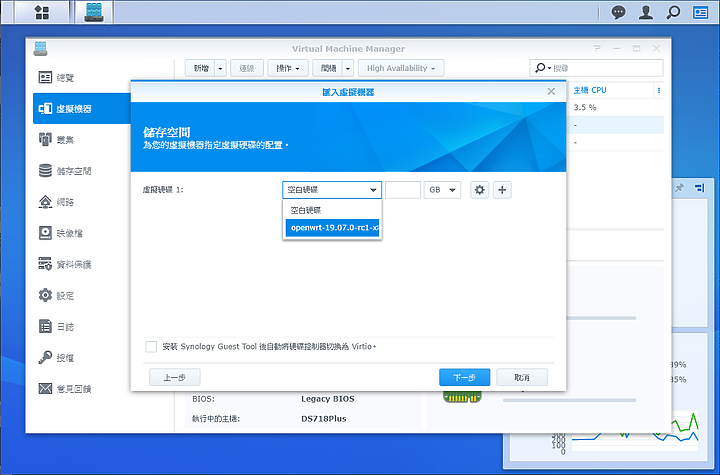Viewport: 720px width, 475px height.
Task: Click 取消 cancel button
Action: point(522,378)
